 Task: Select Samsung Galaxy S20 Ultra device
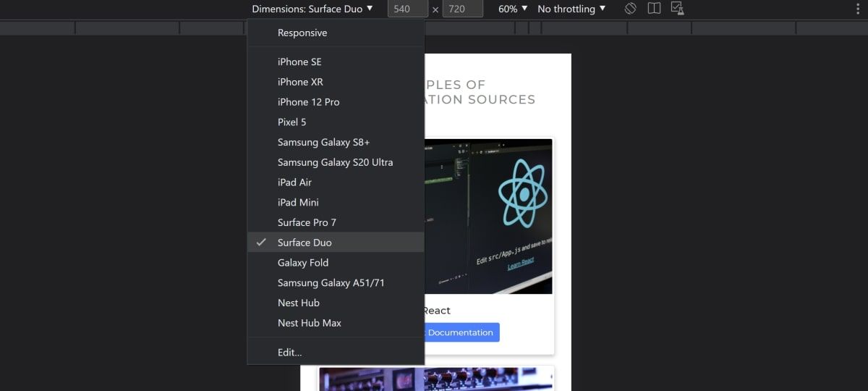click(x=336, y=162)
